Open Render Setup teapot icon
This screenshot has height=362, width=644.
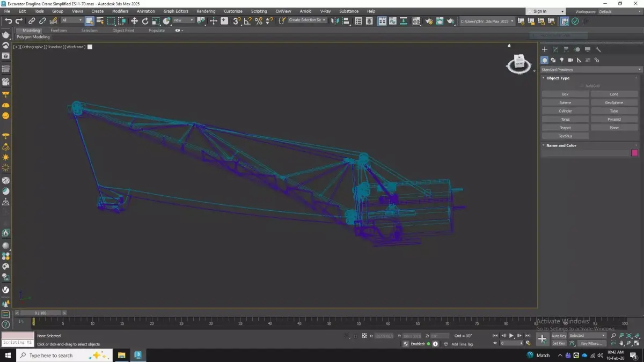click(x=429, y=21)
